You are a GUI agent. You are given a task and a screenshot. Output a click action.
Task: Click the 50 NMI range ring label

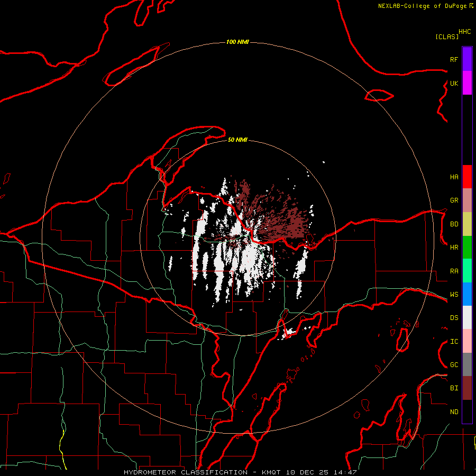coord(237,140)
